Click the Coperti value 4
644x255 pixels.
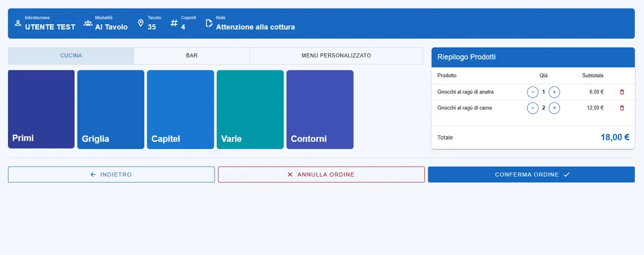pyautogui.click(x=183, y=27)
